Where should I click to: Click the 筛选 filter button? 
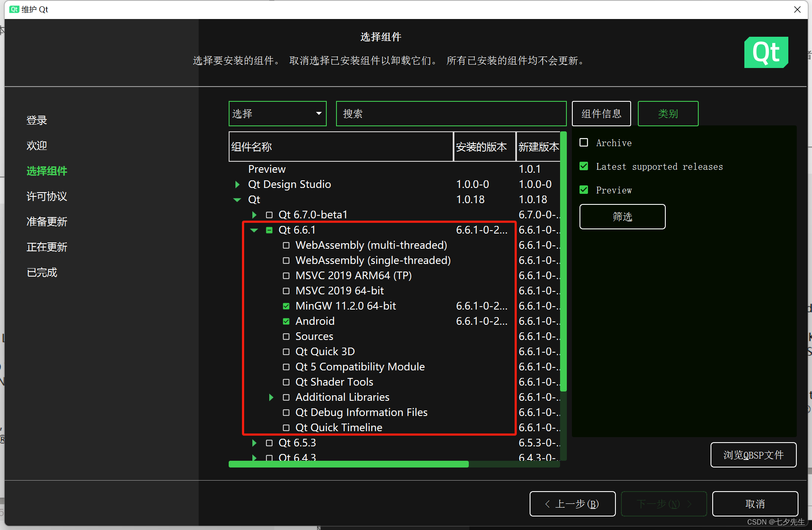pyautogui.click(x=622, y=217)
